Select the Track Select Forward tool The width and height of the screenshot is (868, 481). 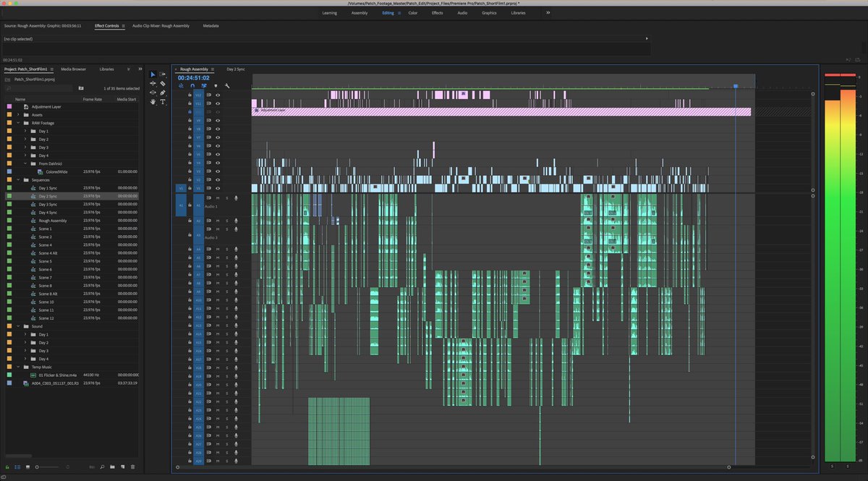[163, 75]
